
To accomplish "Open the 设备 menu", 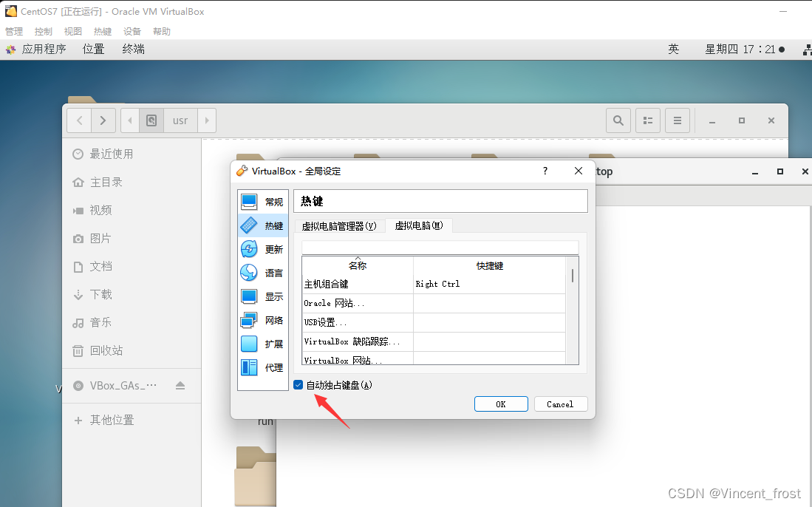I will pos(132,32).
